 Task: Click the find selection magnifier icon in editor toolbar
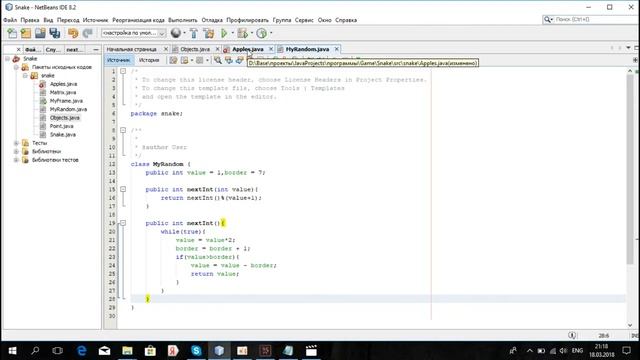[x=218, y=60]
